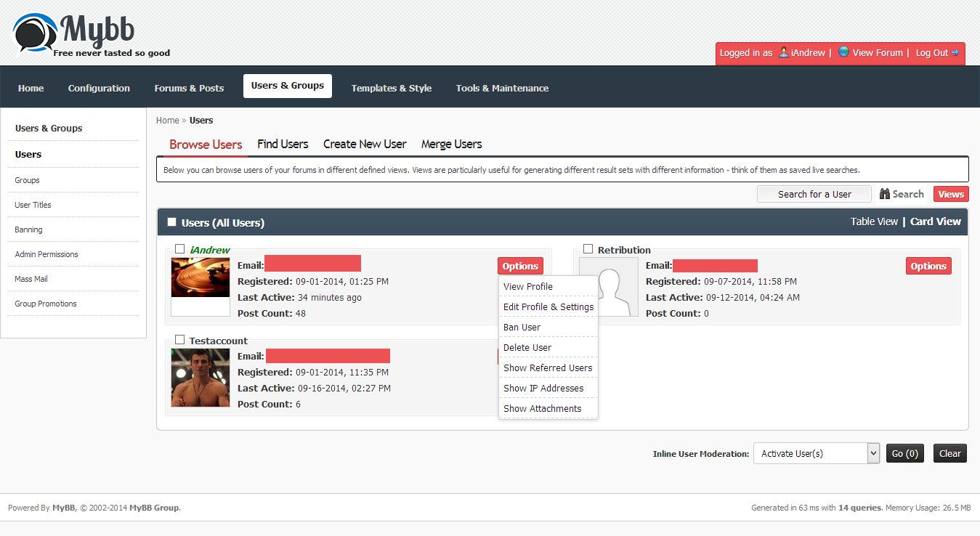Collapse the Options menu for iAndrew

tap(520, 266)
